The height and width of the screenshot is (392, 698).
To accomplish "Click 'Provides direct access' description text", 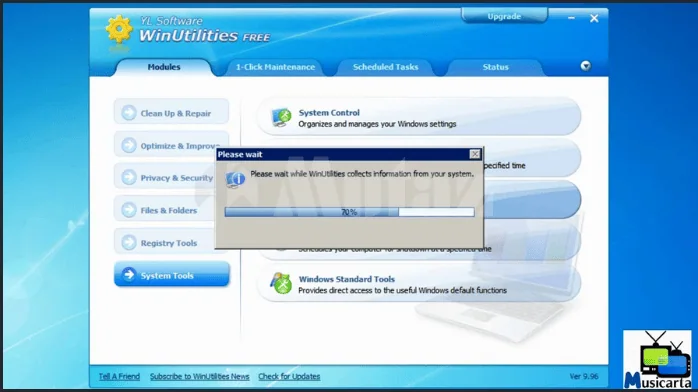I will tap(402, 291).
